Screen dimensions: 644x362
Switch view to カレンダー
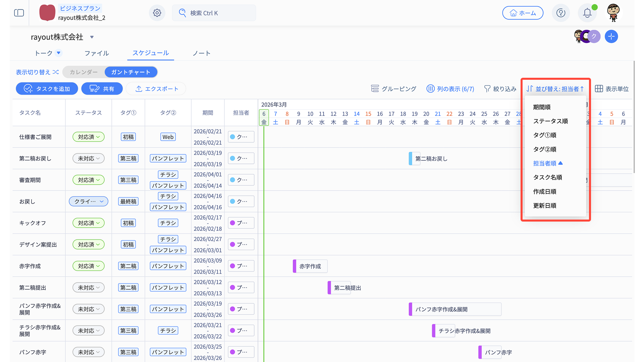tap(84, 72)
